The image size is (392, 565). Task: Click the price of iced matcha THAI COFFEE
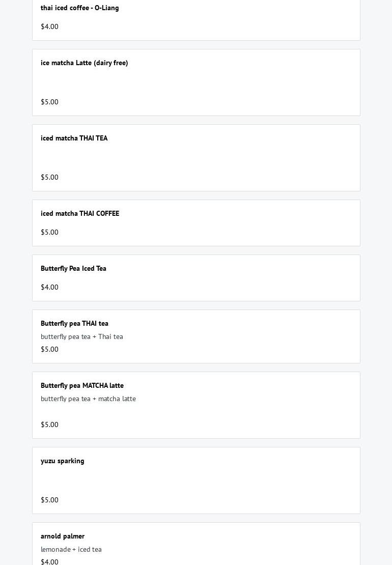click(x=49, y=232)
